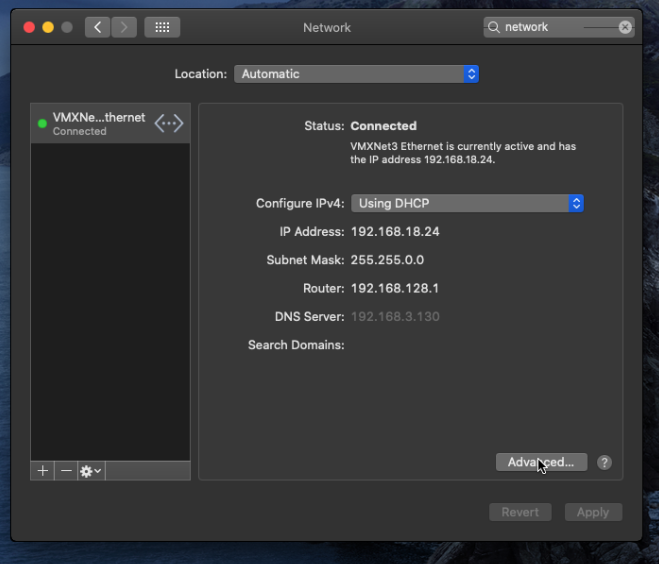The width and height of the screenshot is (659, 564).
Task: Click the DNS Server address field
Action: click(x=395, y=316)
